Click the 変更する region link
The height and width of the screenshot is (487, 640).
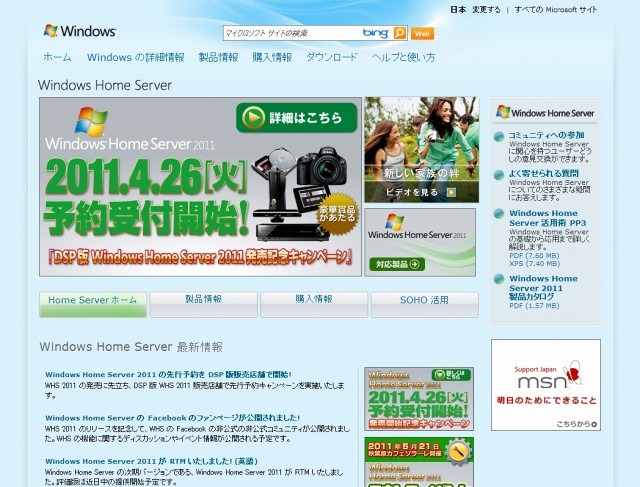[x=486, y=10]
